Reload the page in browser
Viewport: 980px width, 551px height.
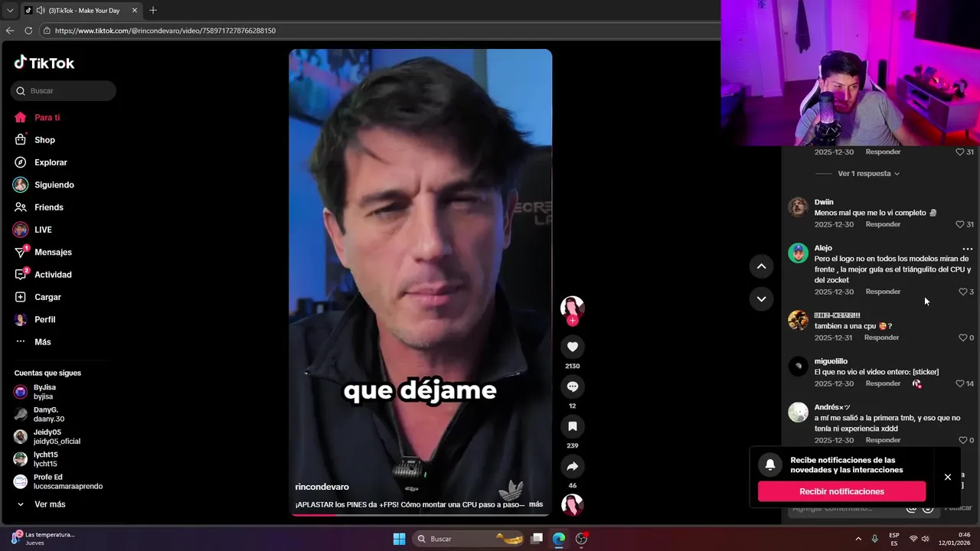(28, 31)
